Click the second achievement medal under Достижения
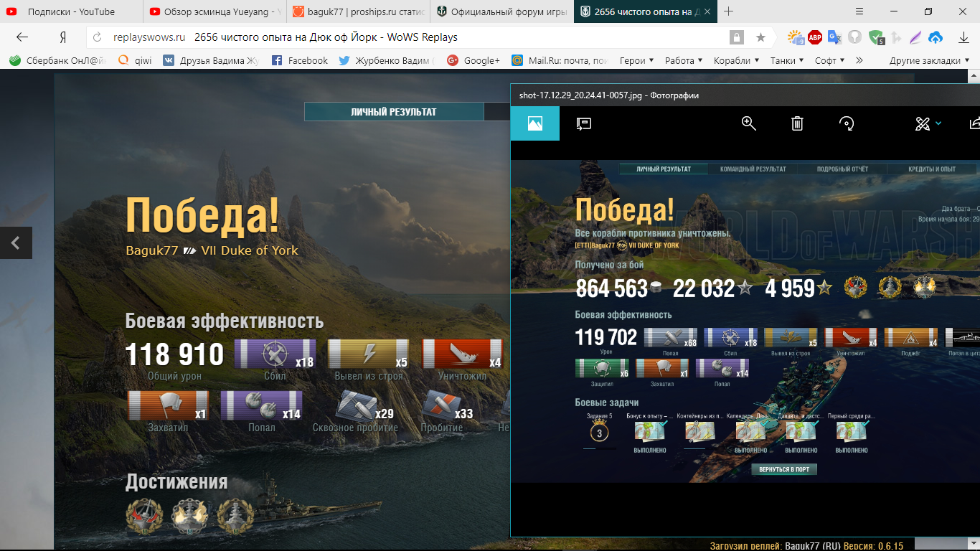The height and width of the screenshot is (551, 980). coord(190,515)
